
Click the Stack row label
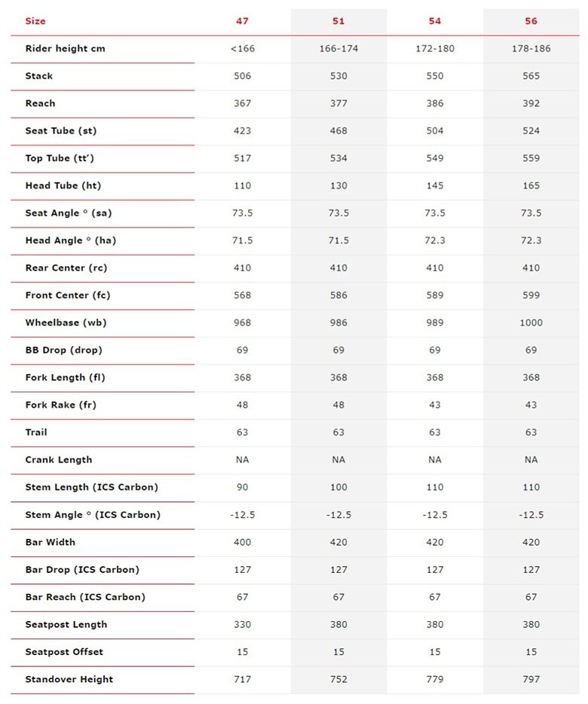click(39, 76)
